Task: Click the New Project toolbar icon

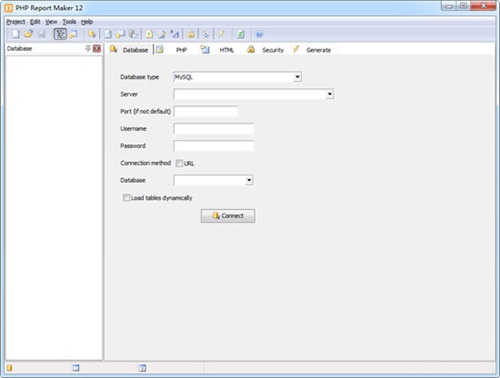Action: click(16, 34)
